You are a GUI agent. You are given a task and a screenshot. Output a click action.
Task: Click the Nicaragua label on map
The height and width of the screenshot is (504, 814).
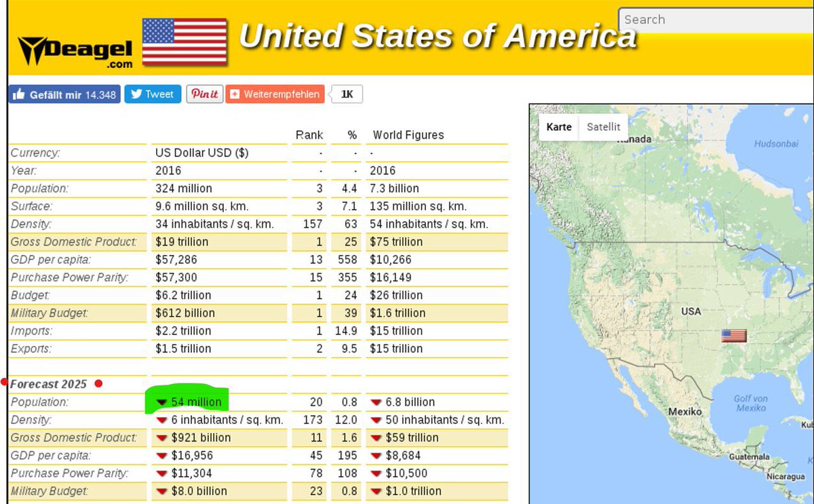click(x=785, y=476)
